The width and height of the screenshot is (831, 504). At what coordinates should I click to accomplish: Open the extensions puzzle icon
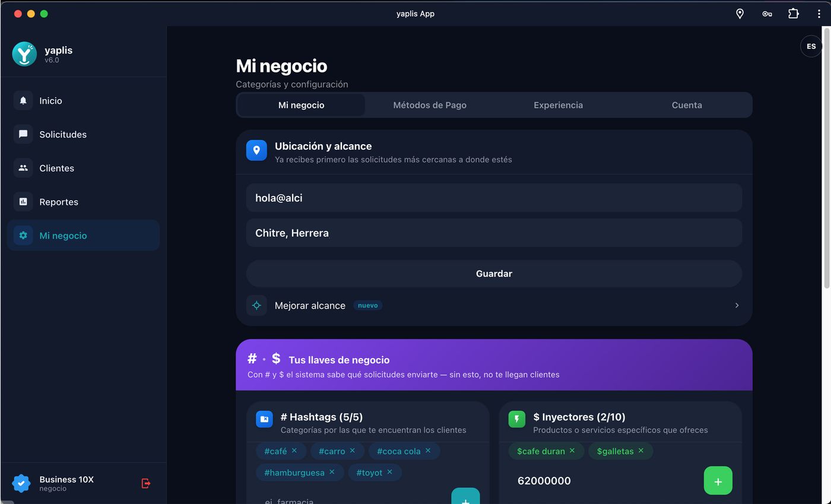[x=794, y=13]
